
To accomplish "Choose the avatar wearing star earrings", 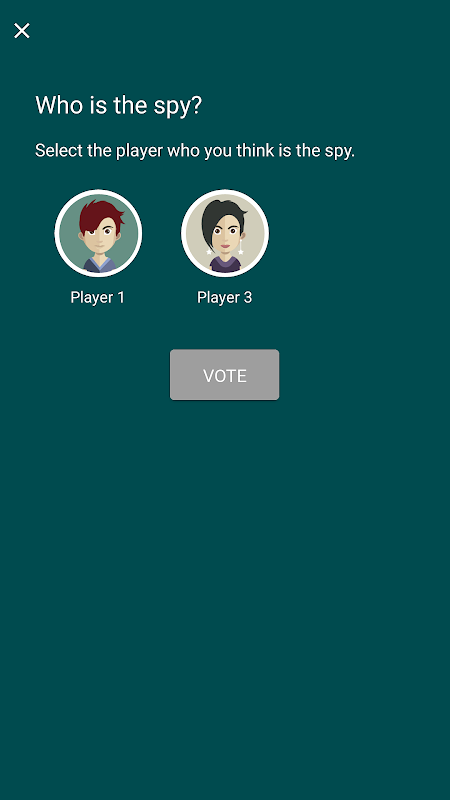I will pyautogui.click(x=224, y=233).
